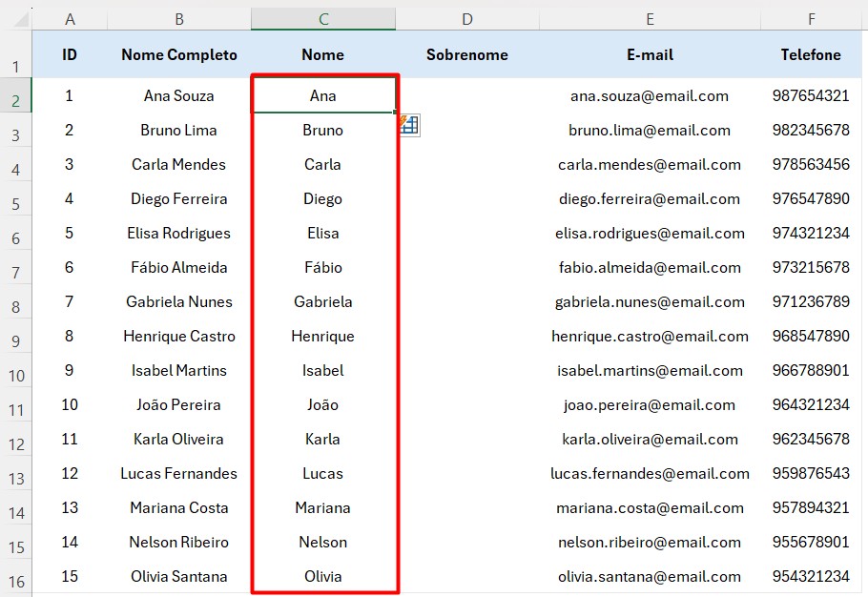The width and height of the screenshot is (868, 597).
Task: Select email 'ana.souza@email.com'
Action: 650,95
